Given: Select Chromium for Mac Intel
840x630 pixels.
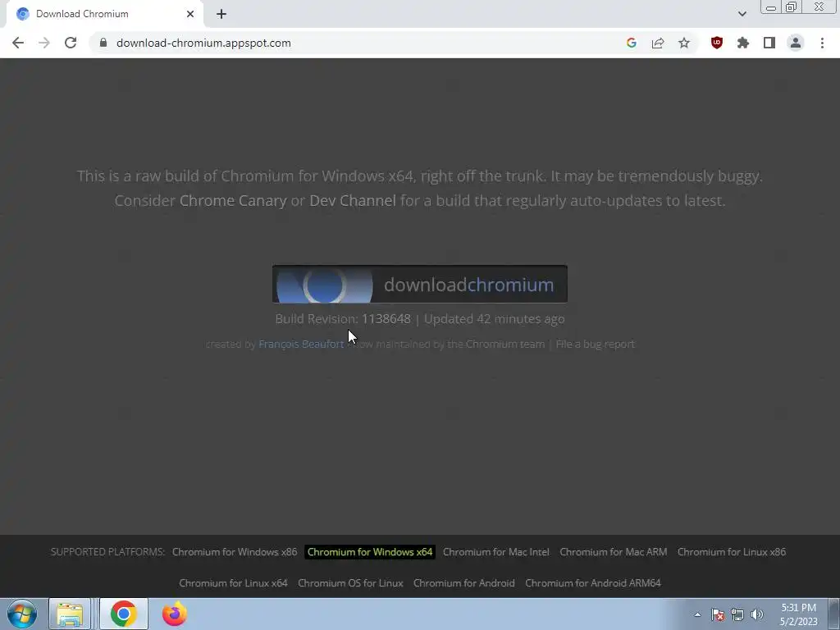Looking at the screenshot, I should click(x=496, y=552).
